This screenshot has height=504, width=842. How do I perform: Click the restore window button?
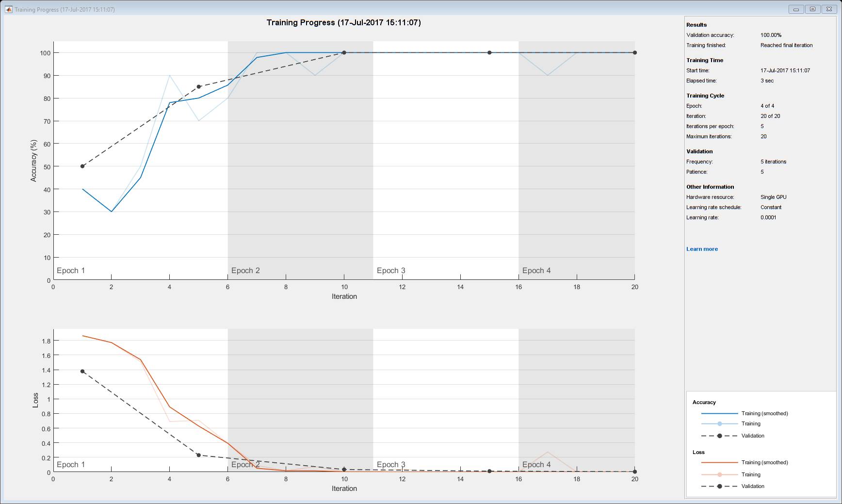(x=812, y=9)
